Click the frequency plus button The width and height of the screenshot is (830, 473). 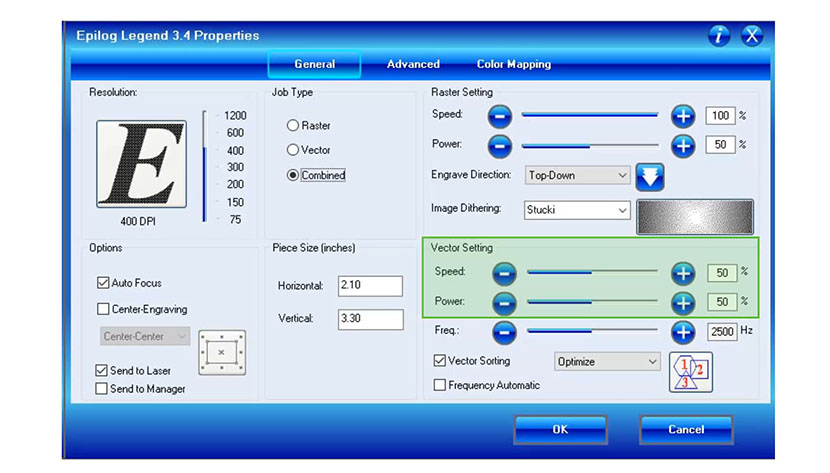coord(683,331)
